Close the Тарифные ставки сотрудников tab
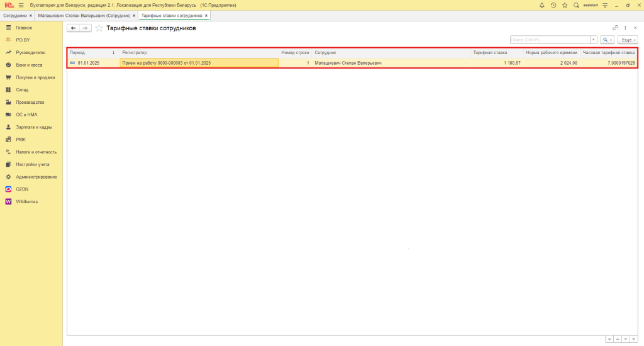 tap(206, 16)
